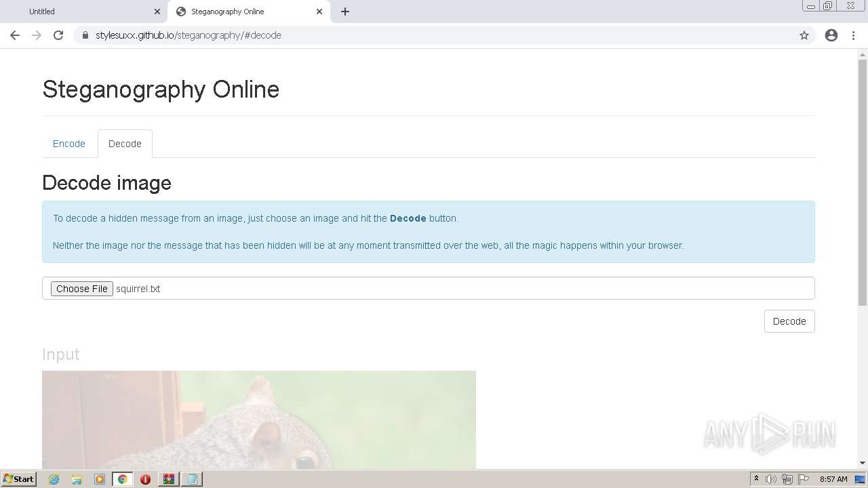Select Chrome in the taskbar

[123, 479]
